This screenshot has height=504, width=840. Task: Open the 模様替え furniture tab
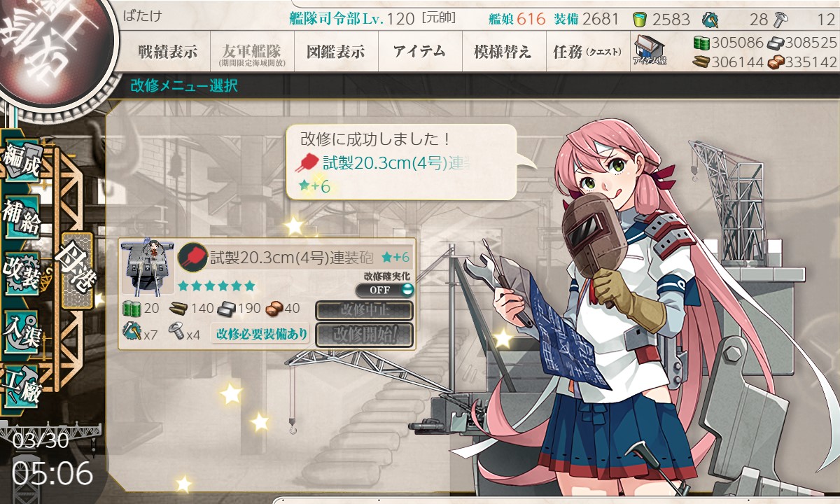point(503,52)
